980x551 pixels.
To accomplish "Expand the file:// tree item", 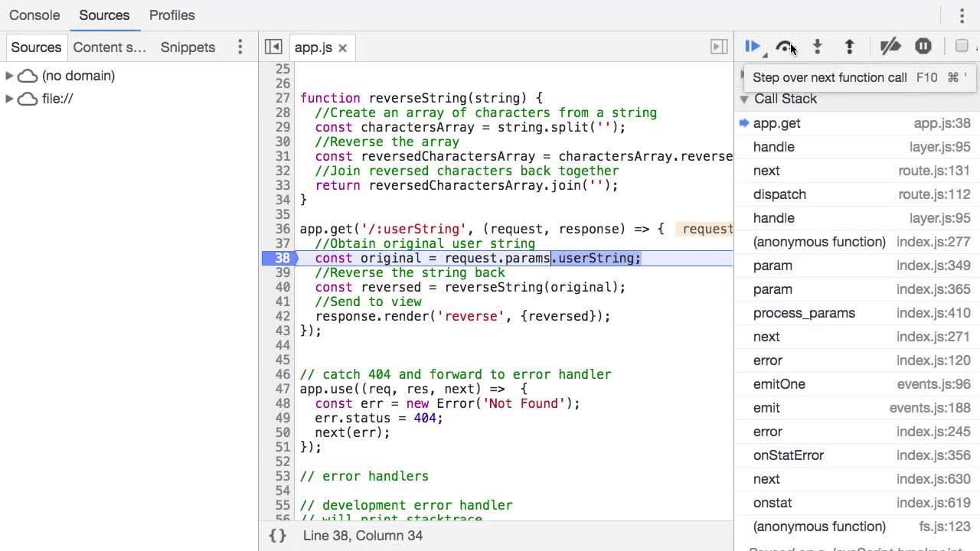I will [9, 98].
